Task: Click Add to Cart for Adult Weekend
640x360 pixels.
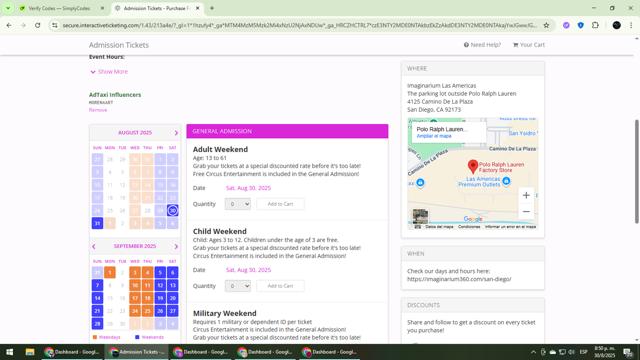Action: [280, 204]
